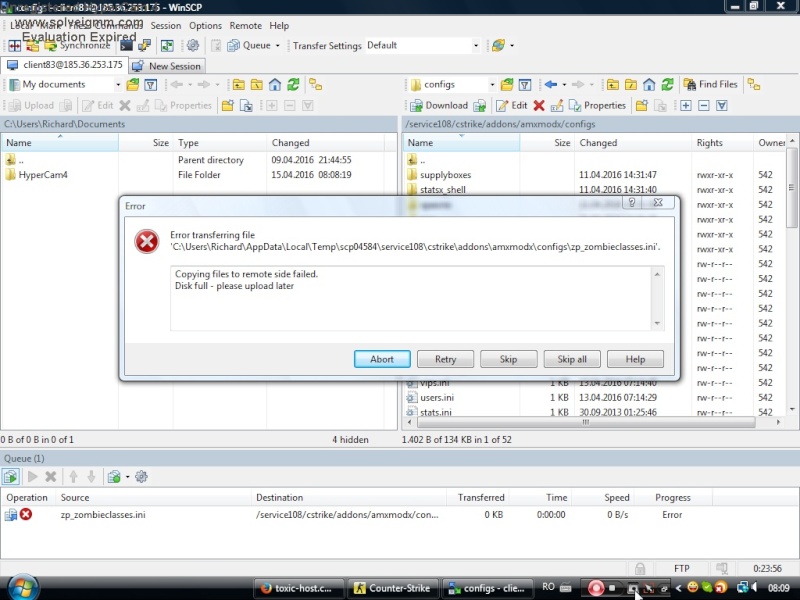
Task: Click the Download button in remote panel
Action: pyautogui.click(x=439, y=106)
